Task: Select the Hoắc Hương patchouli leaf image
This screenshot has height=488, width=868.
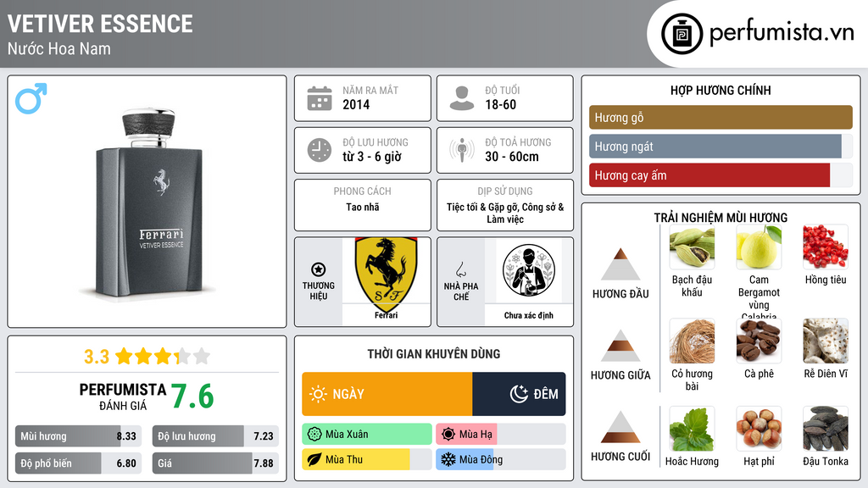Action: pos(692,429)
